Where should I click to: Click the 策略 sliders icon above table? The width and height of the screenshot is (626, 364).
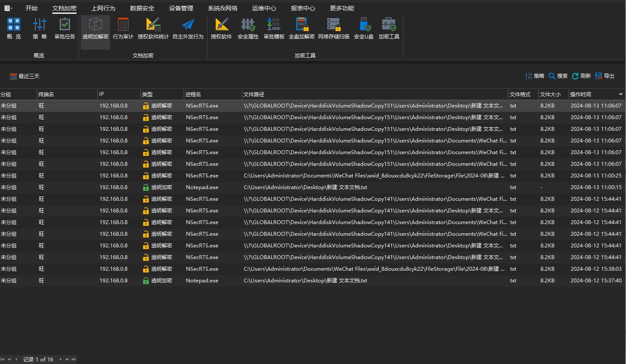click(x=528, y=76)
